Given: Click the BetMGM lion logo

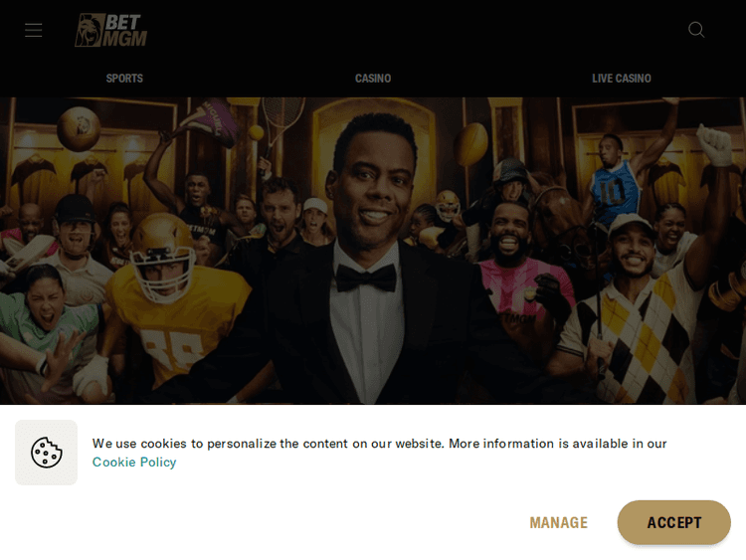Looking at the screenshot, I should click(x=110, y=30).
